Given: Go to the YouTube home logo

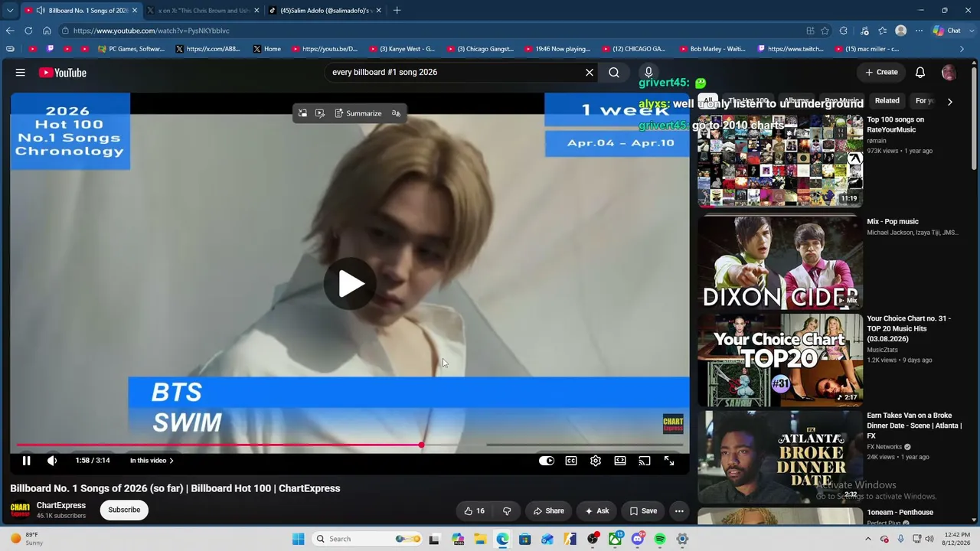Looking at the screenshot, I should click(x=63, y=73).
